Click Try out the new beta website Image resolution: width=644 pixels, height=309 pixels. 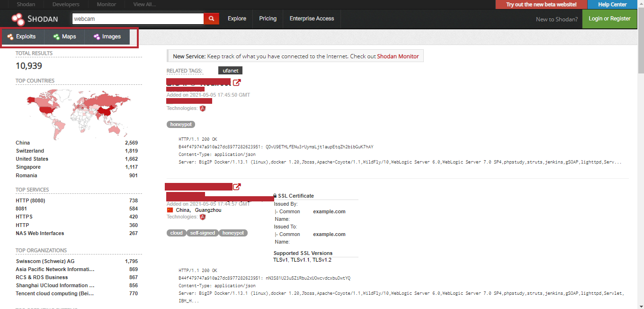point(541,4)
